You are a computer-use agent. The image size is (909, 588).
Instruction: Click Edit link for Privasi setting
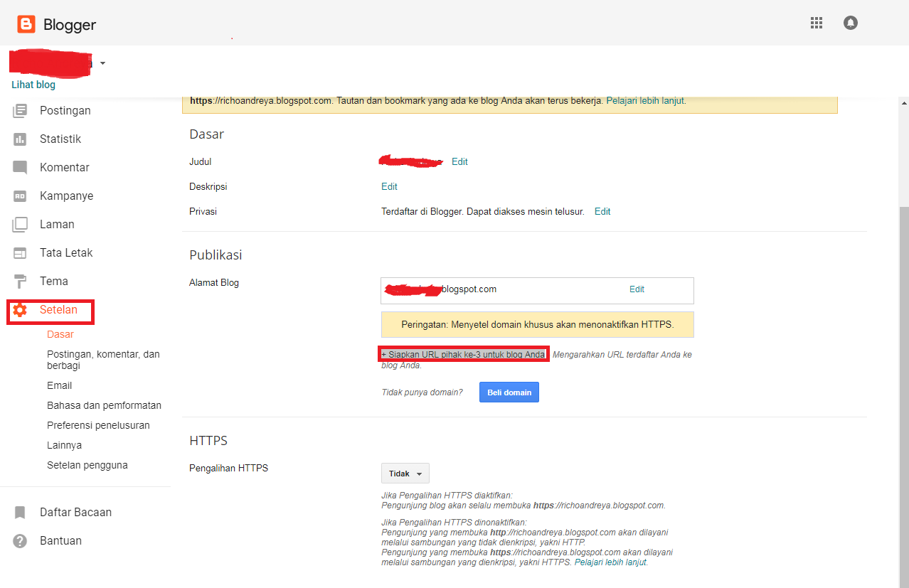point(602,211)
